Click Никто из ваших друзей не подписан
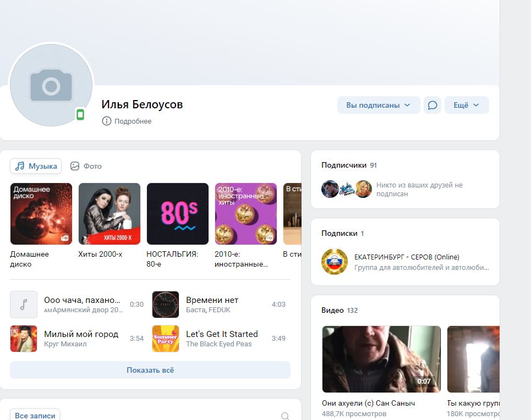Screen dimensions: 531x420 [x=419, y=190]
